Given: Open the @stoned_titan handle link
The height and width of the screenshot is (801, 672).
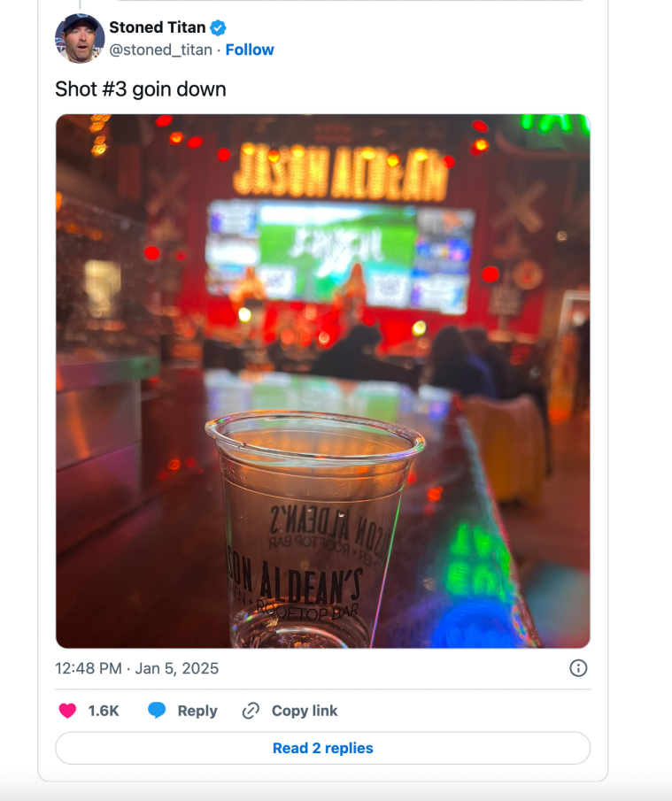Looking at the screenshot, I should [x=160, y=50].
